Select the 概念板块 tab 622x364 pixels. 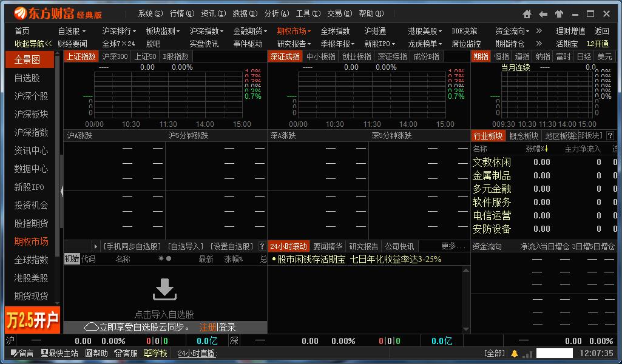[x=524, y=136]
